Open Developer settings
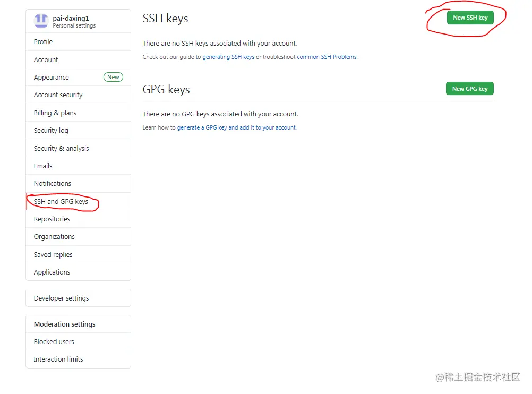 click(79, 298)
